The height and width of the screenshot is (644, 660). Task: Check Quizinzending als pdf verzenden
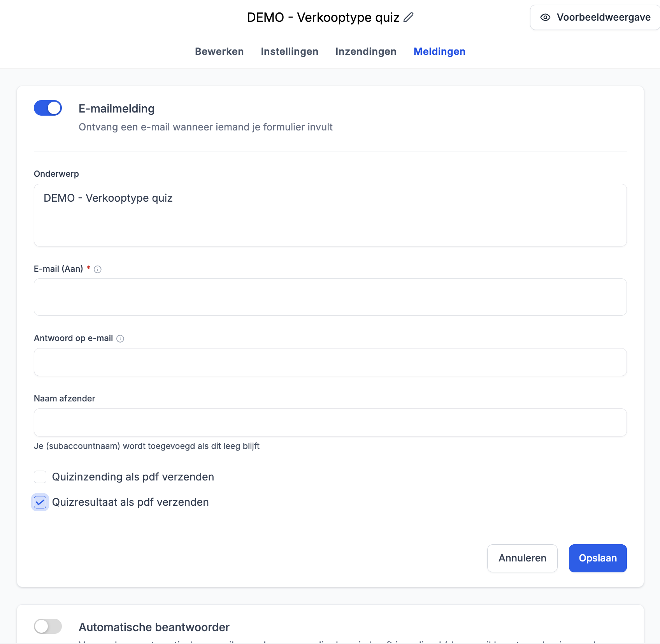(40, 477)
